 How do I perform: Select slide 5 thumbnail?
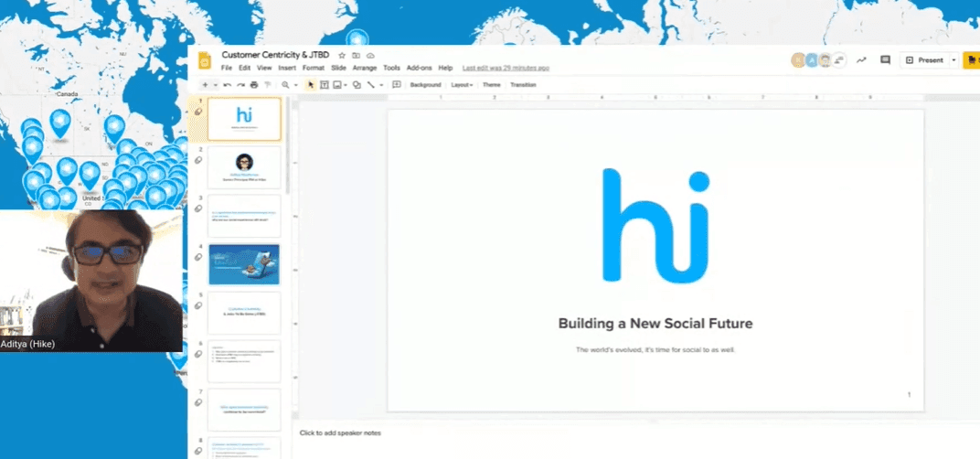click(x=244, y=312)
